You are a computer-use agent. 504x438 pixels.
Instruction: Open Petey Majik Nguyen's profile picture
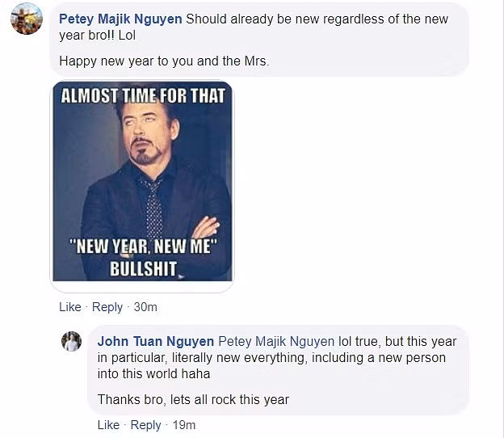[26, 19]
